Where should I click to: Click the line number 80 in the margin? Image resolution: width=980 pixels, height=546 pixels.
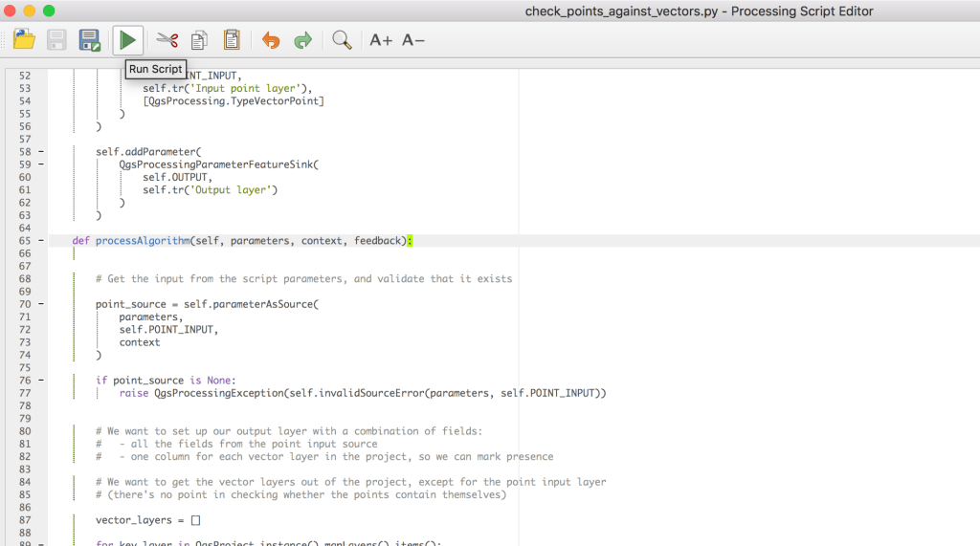[25, 431]
